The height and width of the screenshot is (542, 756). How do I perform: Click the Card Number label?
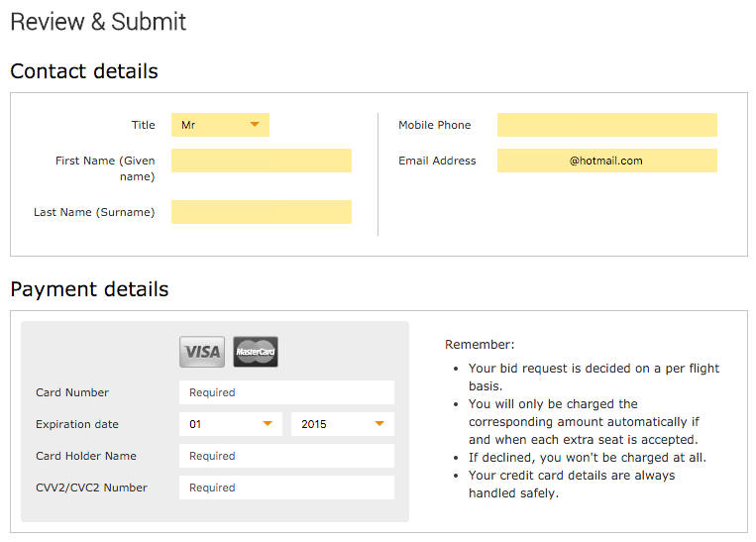[72, 392]
